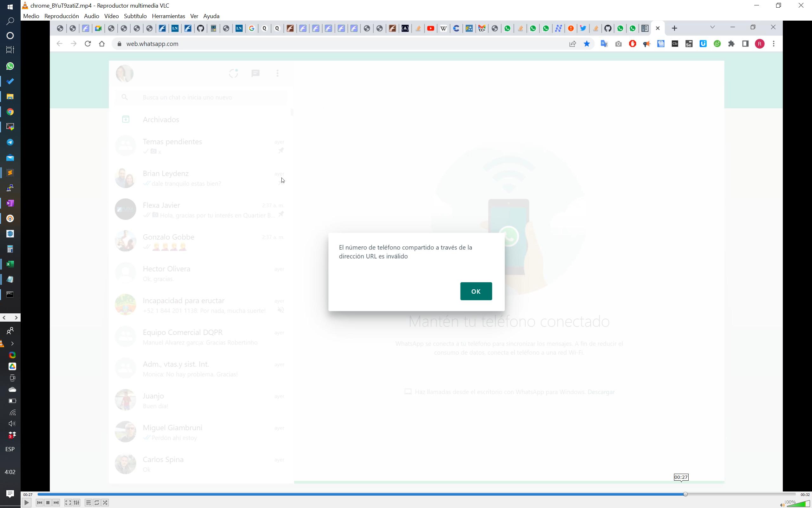Open WhatsApp from the taskbar

pyautogui.click(x=10, y=66)
